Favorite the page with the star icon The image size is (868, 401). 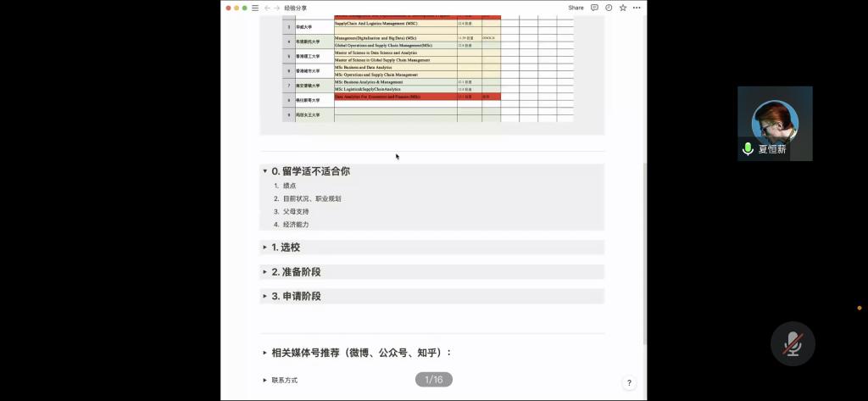pyautogui.click(x=623, y=8)
